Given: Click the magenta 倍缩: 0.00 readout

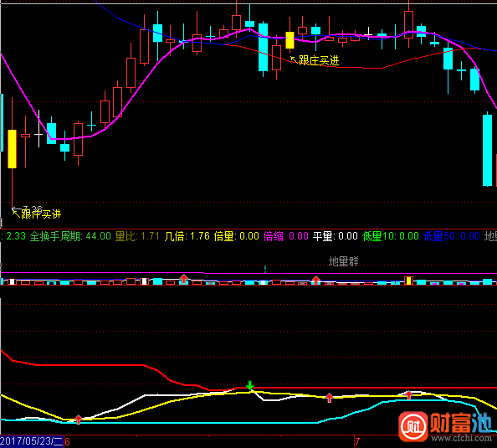Looking at the screenshot, I should point(286,236).
